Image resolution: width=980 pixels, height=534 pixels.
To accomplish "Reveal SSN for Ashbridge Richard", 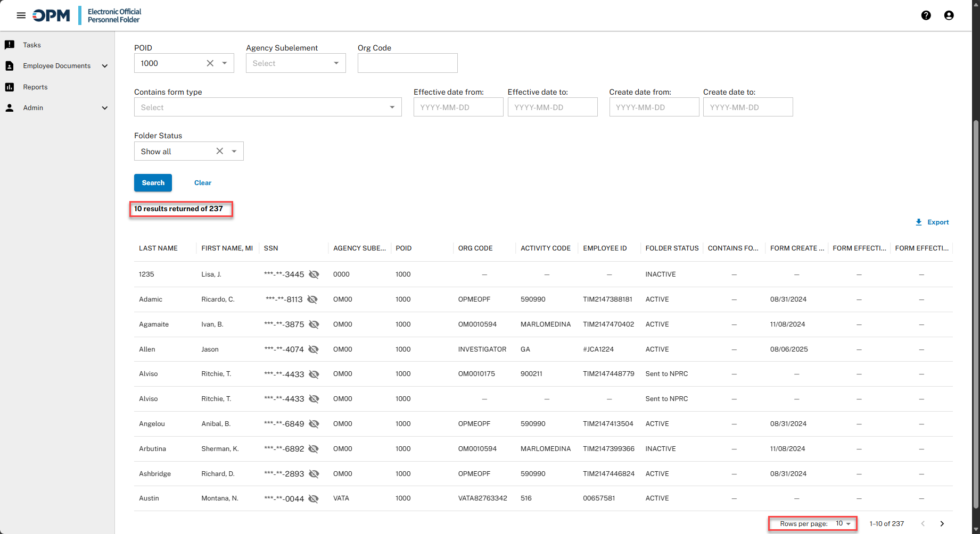I will [314, 474].
